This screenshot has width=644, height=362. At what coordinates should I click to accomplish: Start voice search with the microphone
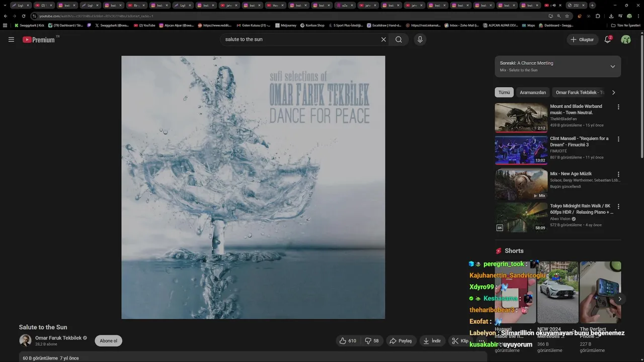tap(420, 39)
